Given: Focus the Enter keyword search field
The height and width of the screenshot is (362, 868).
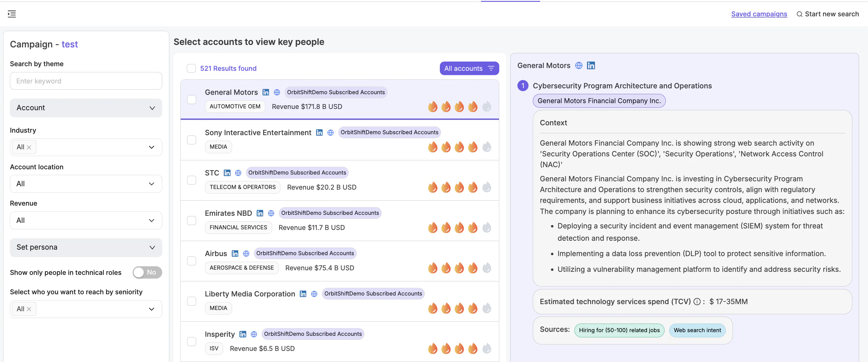Looking at the screenshot, I should (86, 81).
